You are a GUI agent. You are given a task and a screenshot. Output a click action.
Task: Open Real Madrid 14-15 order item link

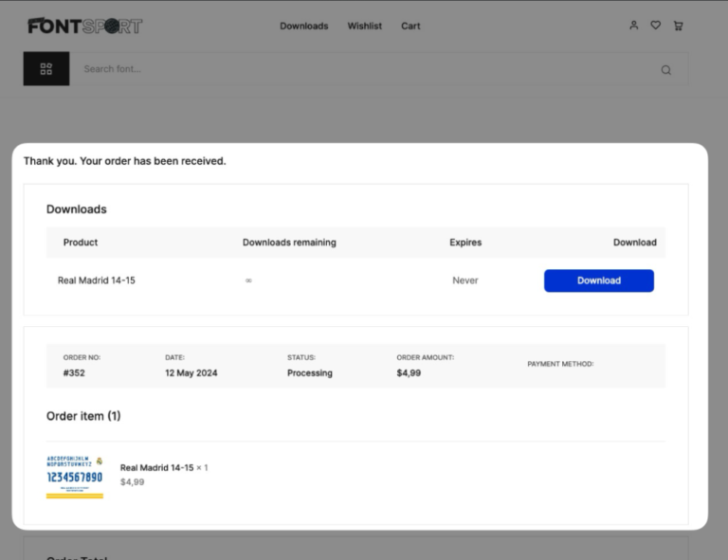click(x=156, y=468)
